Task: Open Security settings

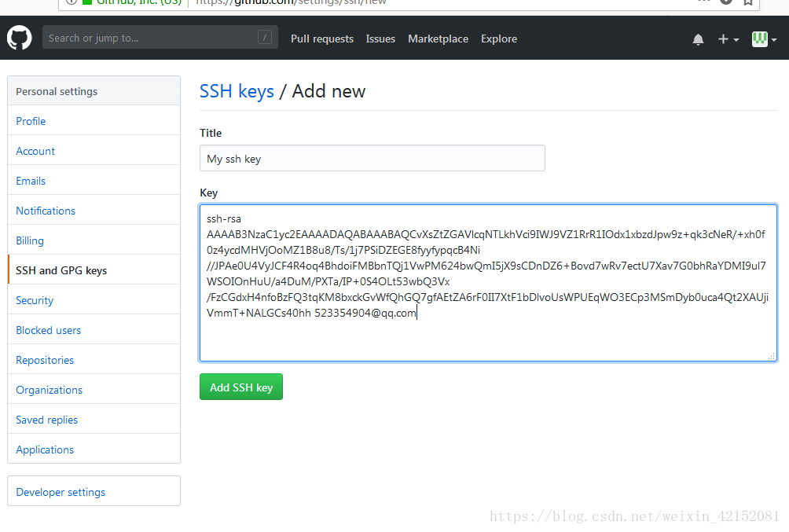Action: click(x=94, y=300)
